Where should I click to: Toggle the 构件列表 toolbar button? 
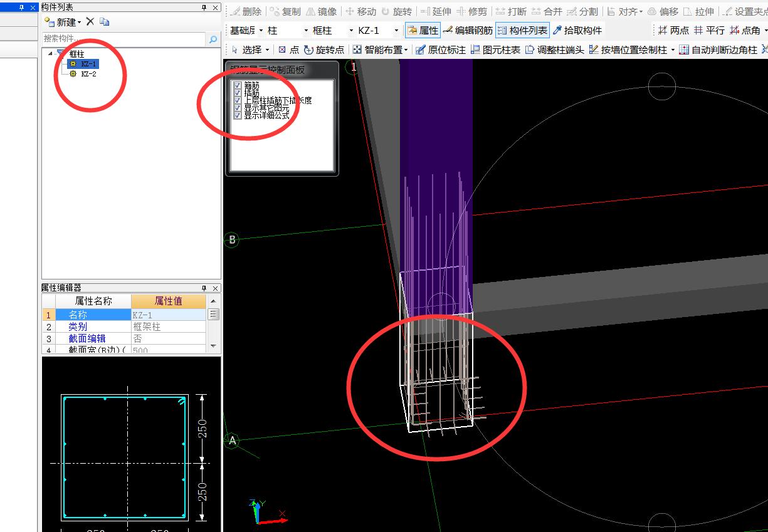pos(522,30)
